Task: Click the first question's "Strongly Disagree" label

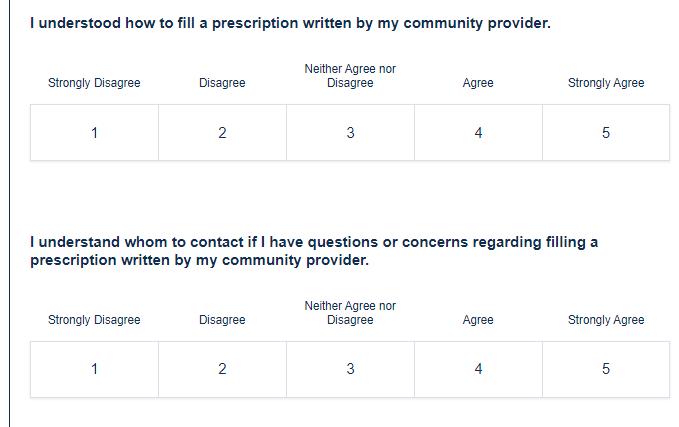Action: pyautogui.click(x=94, y=83)
